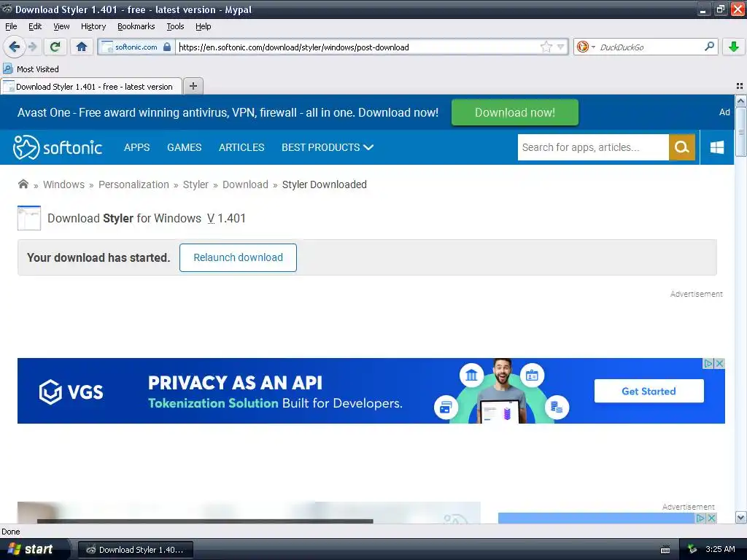Screen dimensions: 747x560
Task: Click the vertical scrollbar thumb
Action: pyautogui.click(x=741, y=132)
